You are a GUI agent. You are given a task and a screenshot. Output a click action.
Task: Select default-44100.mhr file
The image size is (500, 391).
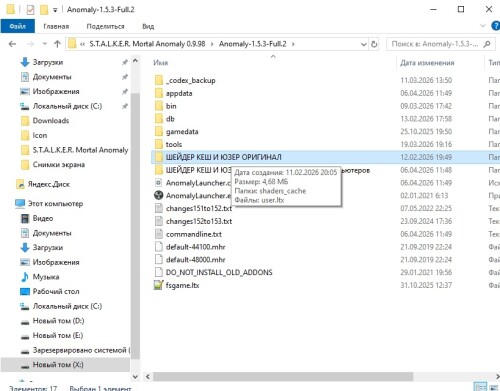[195, 247]
